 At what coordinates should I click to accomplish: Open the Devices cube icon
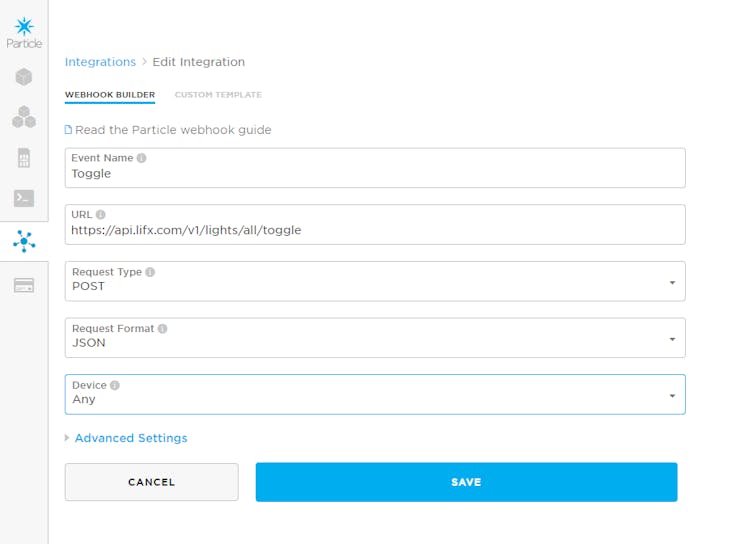24,77
